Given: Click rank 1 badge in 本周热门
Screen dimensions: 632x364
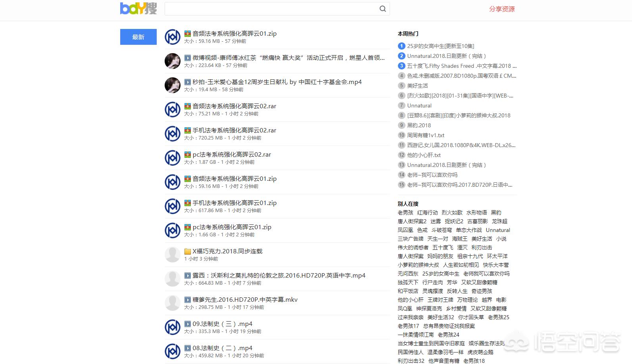Looking at the screenshot, I should (401, 46).
